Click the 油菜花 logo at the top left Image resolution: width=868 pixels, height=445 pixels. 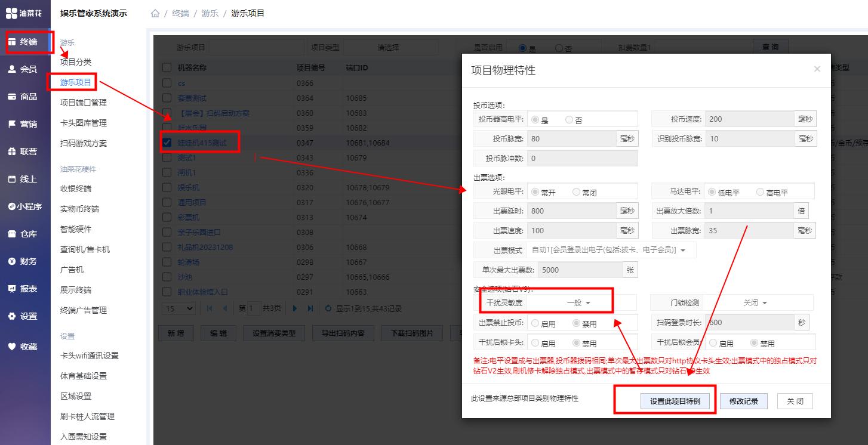pos(25,13)
